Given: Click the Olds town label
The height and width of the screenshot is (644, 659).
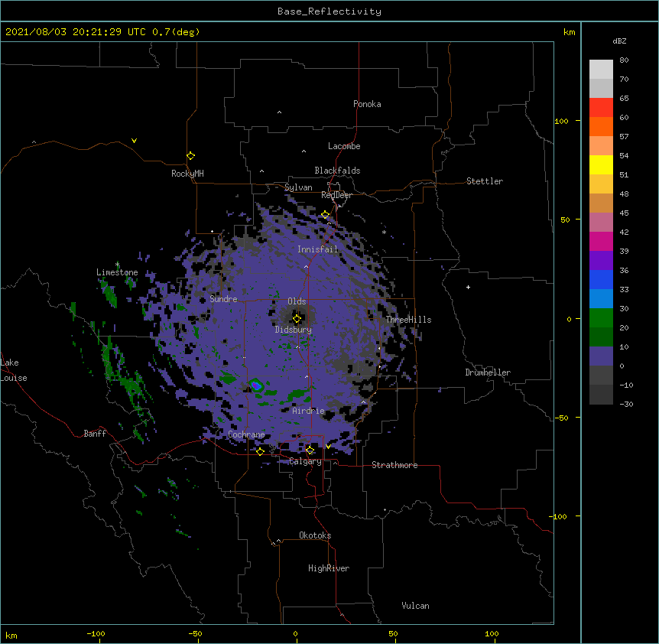Looking at the screenshot, I should 297,301.
